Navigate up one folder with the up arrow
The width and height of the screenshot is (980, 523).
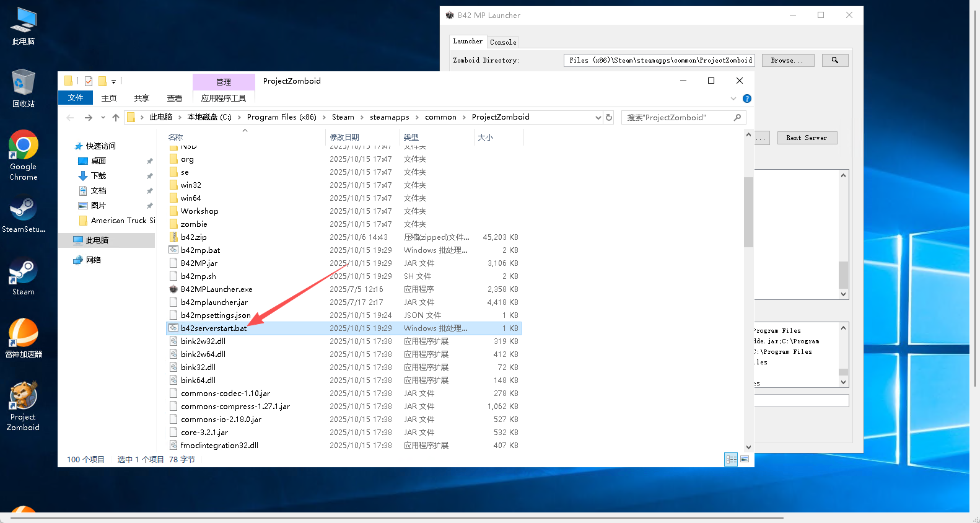[x=116, y=117]
